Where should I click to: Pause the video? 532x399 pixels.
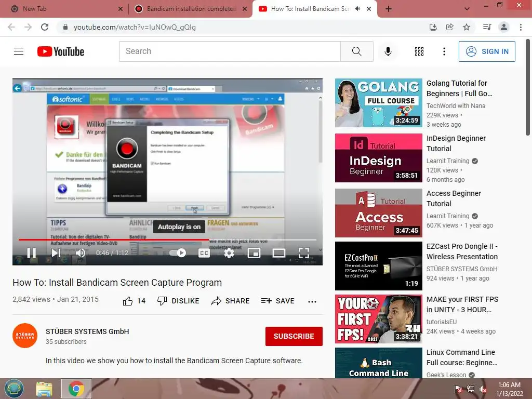(x=32, y=253)
